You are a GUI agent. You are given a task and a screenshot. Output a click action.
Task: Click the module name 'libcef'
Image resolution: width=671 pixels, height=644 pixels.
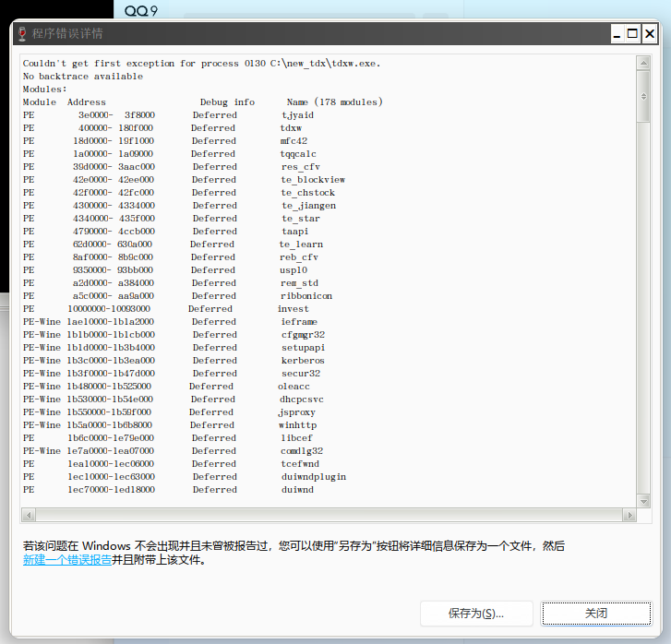pos(296,437)
